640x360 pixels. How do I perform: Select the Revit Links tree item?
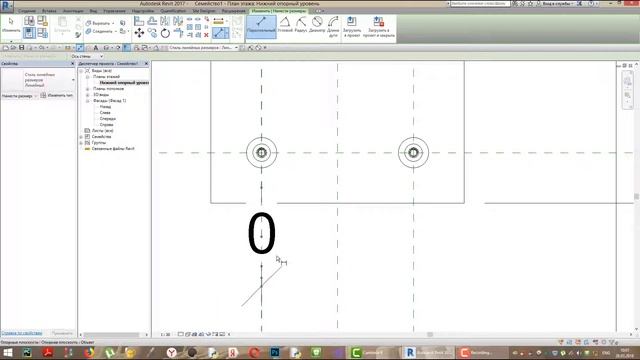pos(113,149)
